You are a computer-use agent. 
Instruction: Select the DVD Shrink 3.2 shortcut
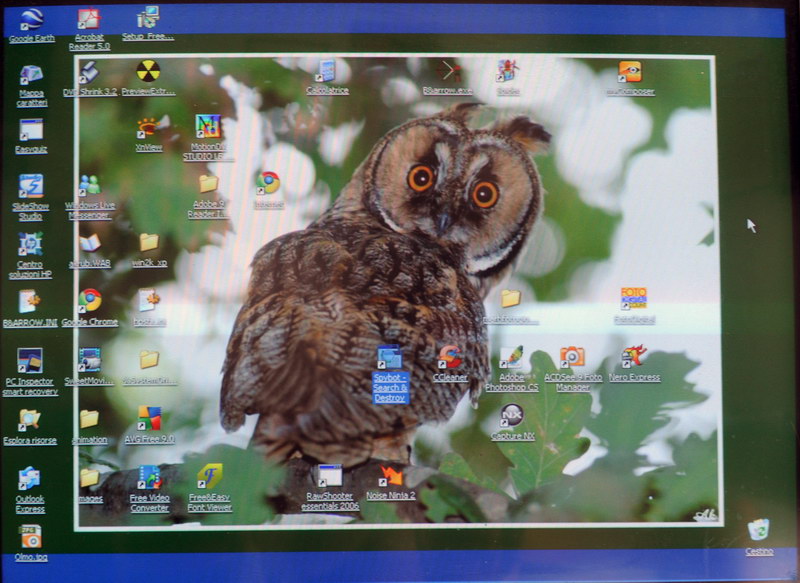[89, 73]
